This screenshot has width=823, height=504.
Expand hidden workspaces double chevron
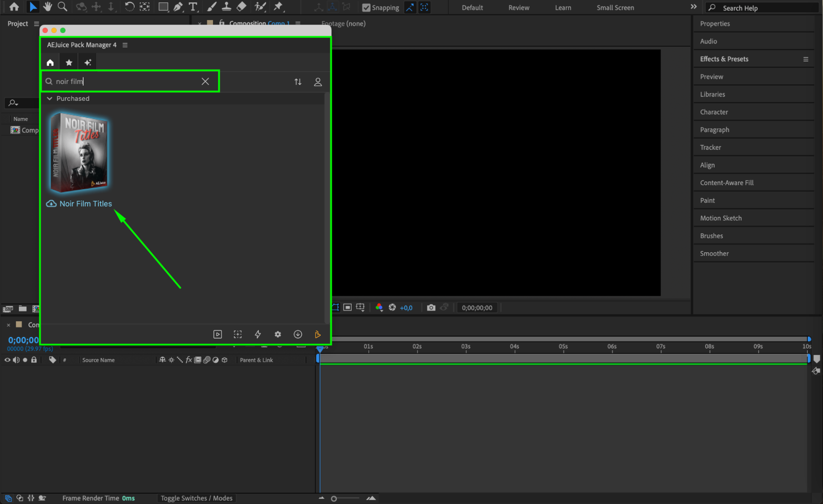tap(693, 7)
